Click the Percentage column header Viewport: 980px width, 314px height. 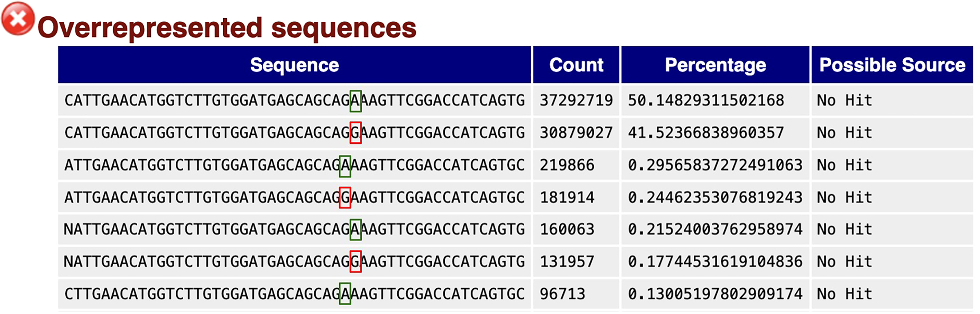coord(715,65)
